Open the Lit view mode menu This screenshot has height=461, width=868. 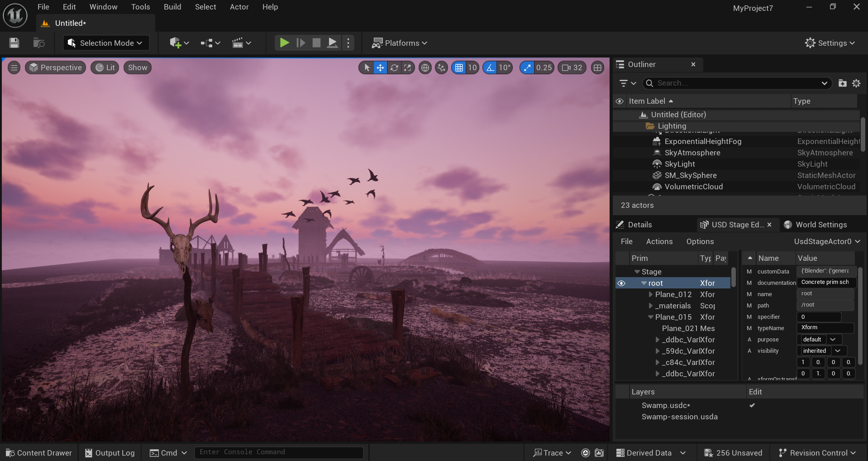(x=105, y=67)
